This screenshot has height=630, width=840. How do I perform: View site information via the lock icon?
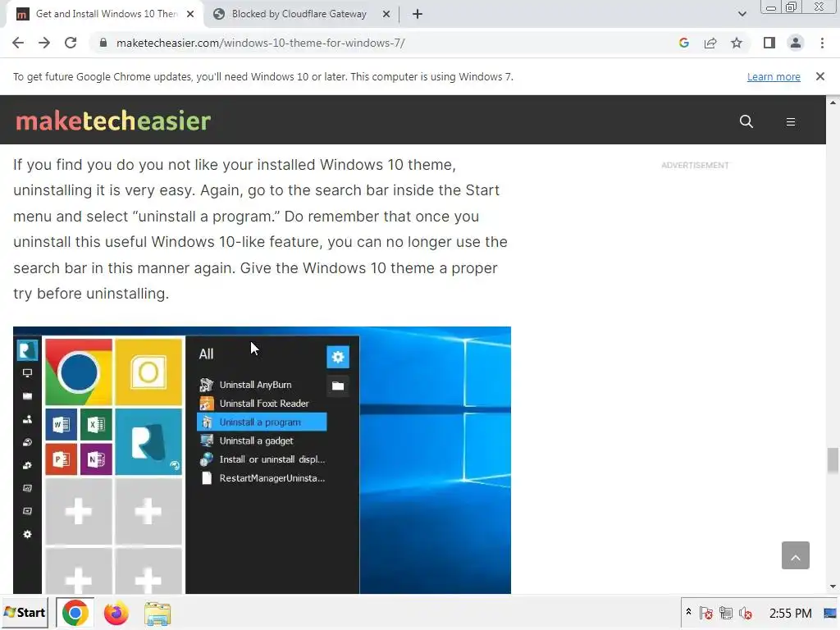click(103, 43)
